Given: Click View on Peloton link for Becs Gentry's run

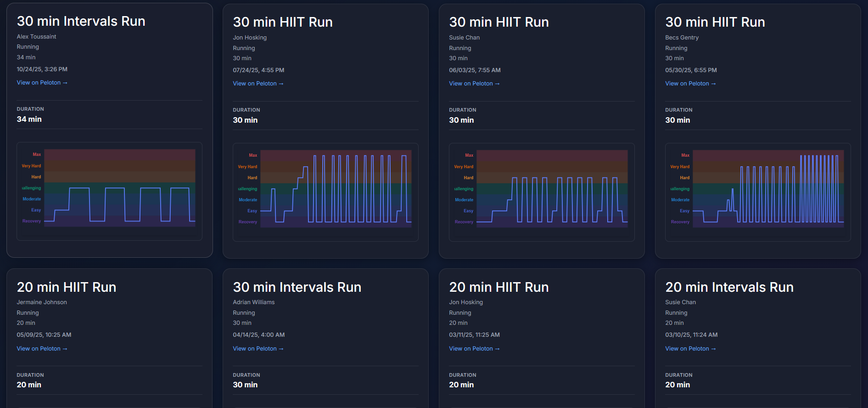Looking at the screenshot, I should 690,84.
